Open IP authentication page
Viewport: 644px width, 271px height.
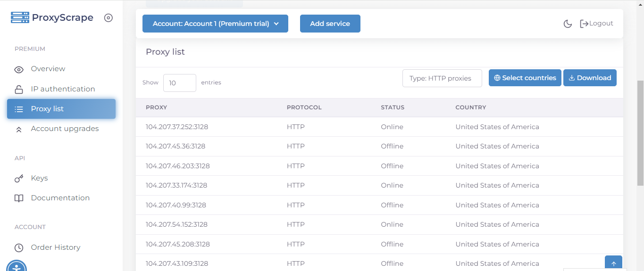coord(63,89)
